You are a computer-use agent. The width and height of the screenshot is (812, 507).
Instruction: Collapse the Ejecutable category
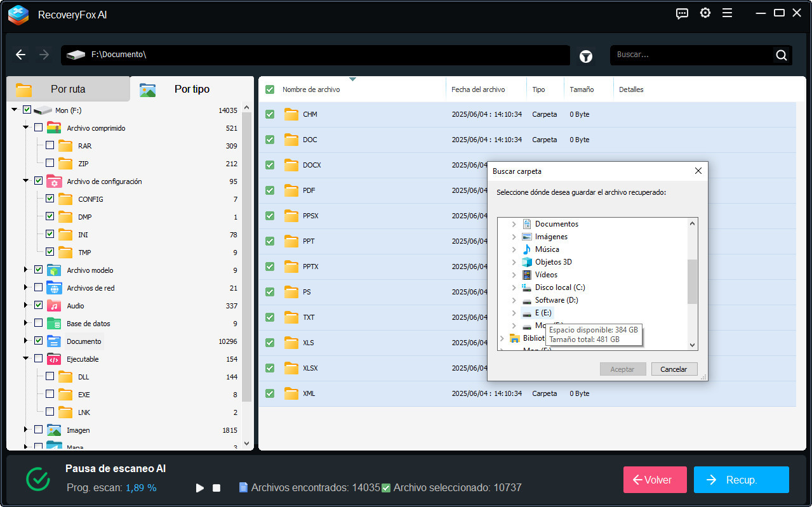coord(26,359)
